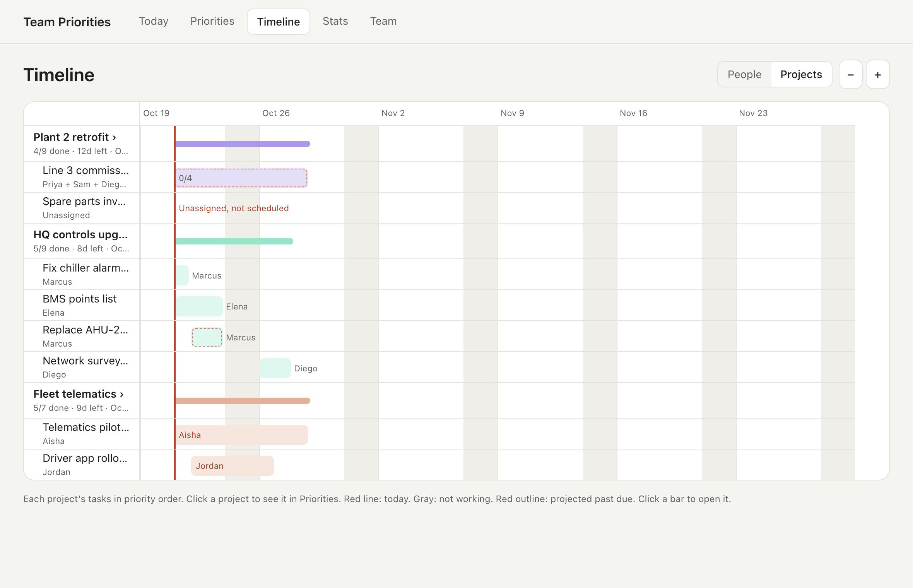The width and height of the screenshot is (913, 588).
Task: Click the 'Unassigned, not scheduled' label
Action: [234, 208]
